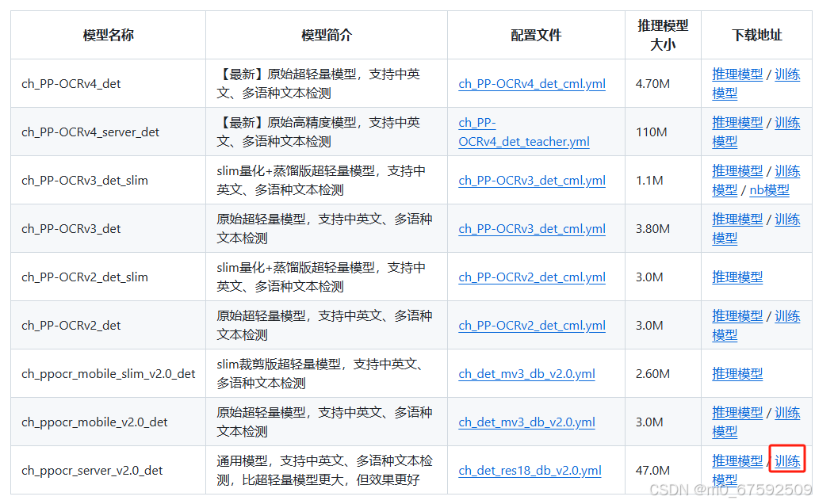Open the config link in the ch_PP-OCRv2_det row
815x504 pixels.
coord(532,325)
